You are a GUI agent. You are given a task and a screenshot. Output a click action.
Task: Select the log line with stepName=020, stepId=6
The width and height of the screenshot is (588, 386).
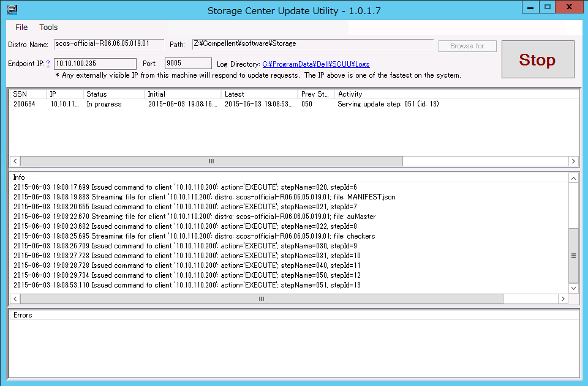pyautogui.click(x=185, y=187)
